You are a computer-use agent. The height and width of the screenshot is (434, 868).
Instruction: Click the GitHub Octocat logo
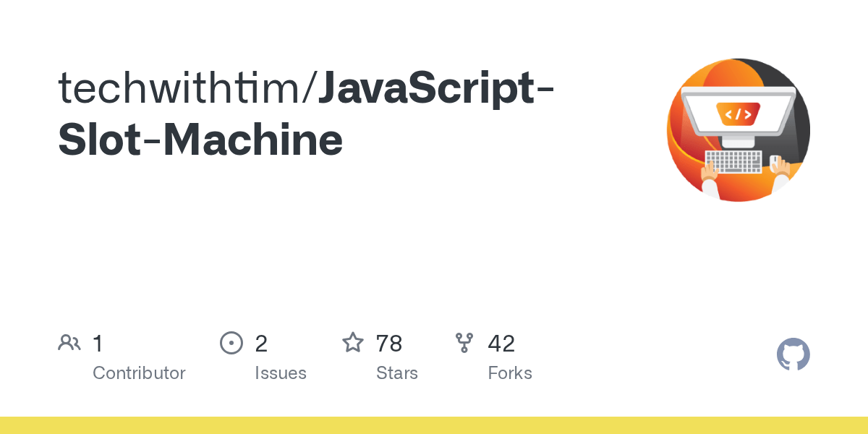pos(793,354)
